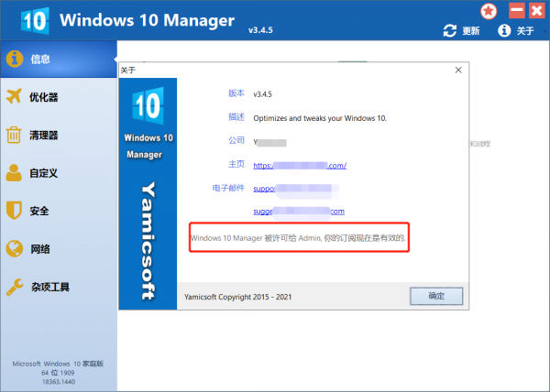Click 'Yamicsoft Copyright 2015 - 2021' text
550x392 pixels.
(x=237, y=297)
